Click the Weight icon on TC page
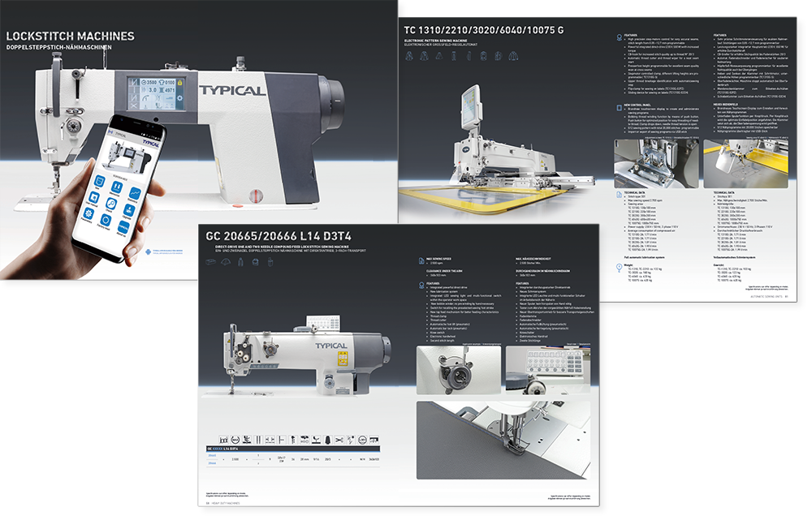Image resolution: width=812 pixels, height=520 pixels. coord(620,268)
